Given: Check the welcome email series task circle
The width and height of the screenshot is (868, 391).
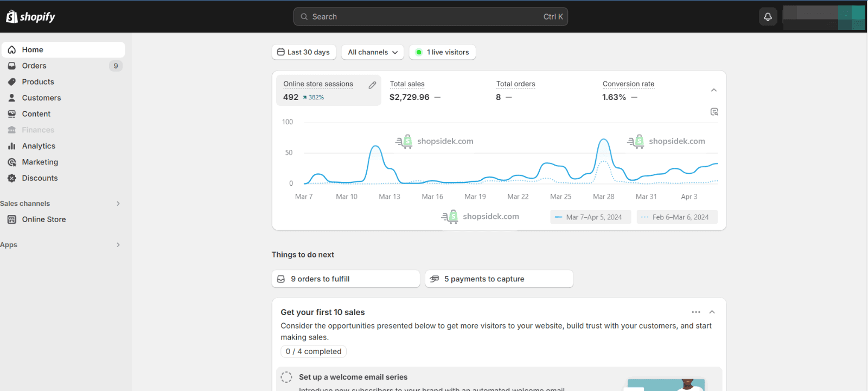Looking at the screenshot, I should [286, 377].
